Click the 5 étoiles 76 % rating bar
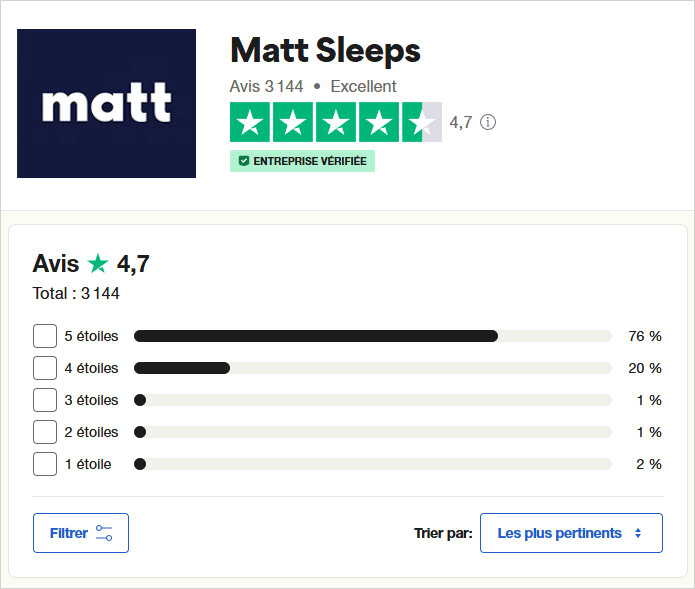The width and height of the screenshot is (695, 589). click(372, 336)
